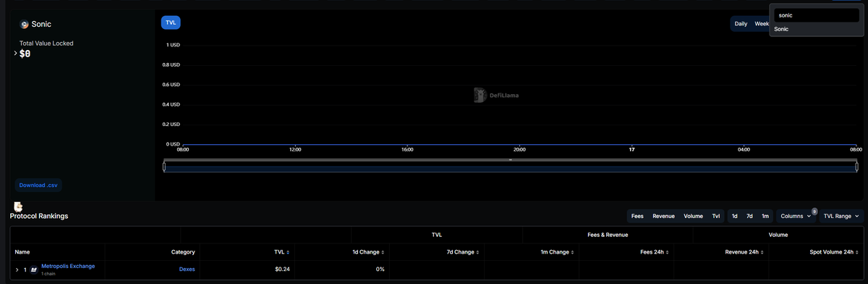Expand the Total Value Locked breakdown chevron
The image size is (868, 284).
tap(16, 54)
